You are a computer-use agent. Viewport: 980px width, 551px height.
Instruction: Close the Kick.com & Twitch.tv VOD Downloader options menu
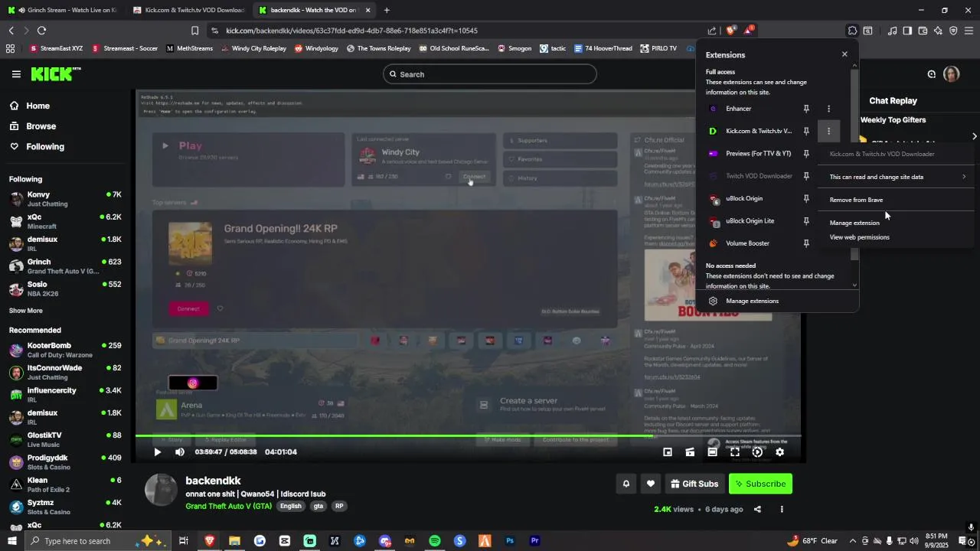(x=828, y=131)
